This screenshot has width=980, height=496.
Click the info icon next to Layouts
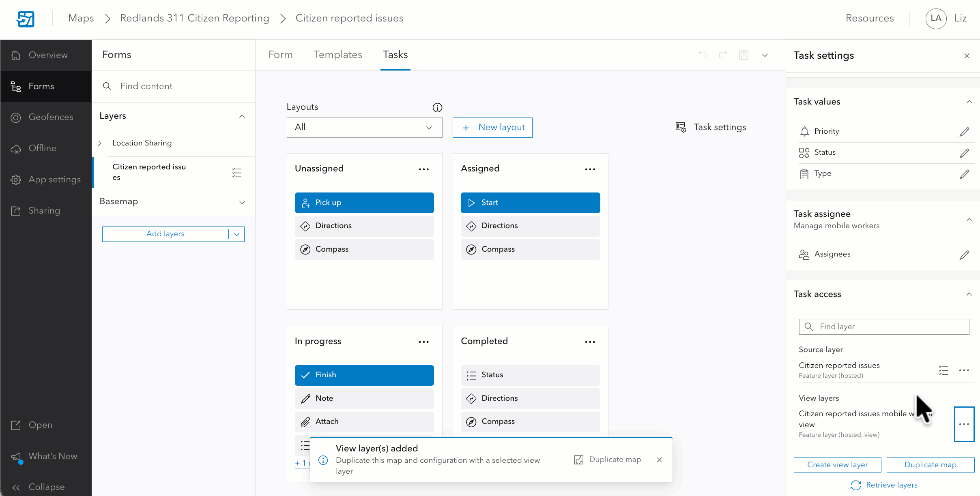[437, 107]
